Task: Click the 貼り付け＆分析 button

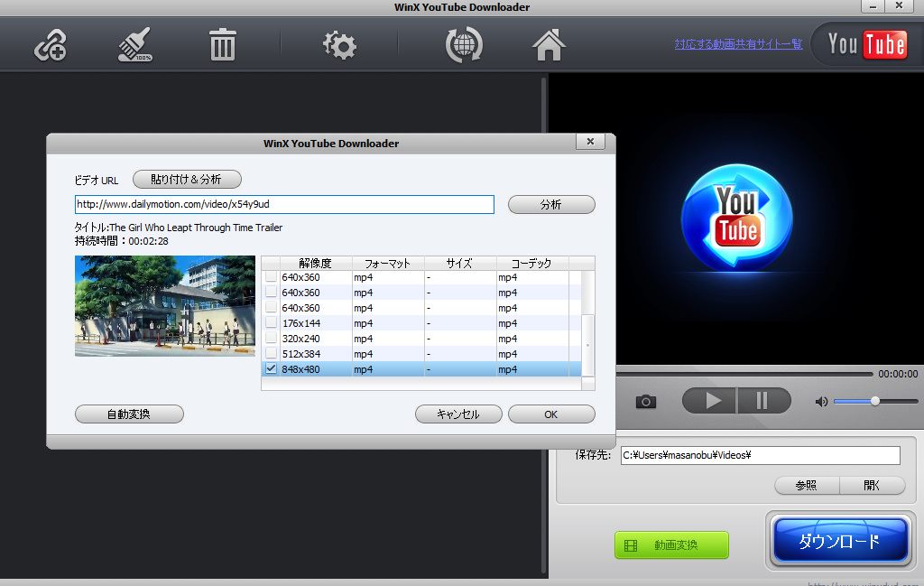Action: pos(187,179)
